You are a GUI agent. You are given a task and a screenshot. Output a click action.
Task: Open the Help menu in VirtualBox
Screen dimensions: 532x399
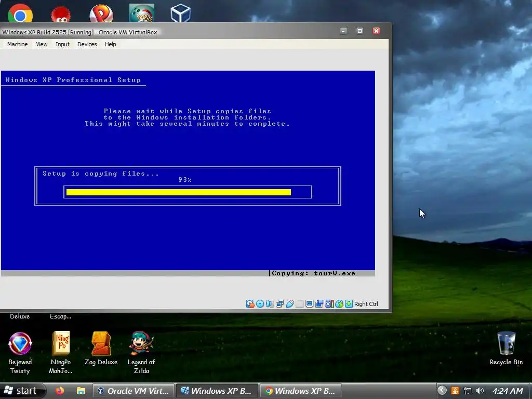[110, 44]
